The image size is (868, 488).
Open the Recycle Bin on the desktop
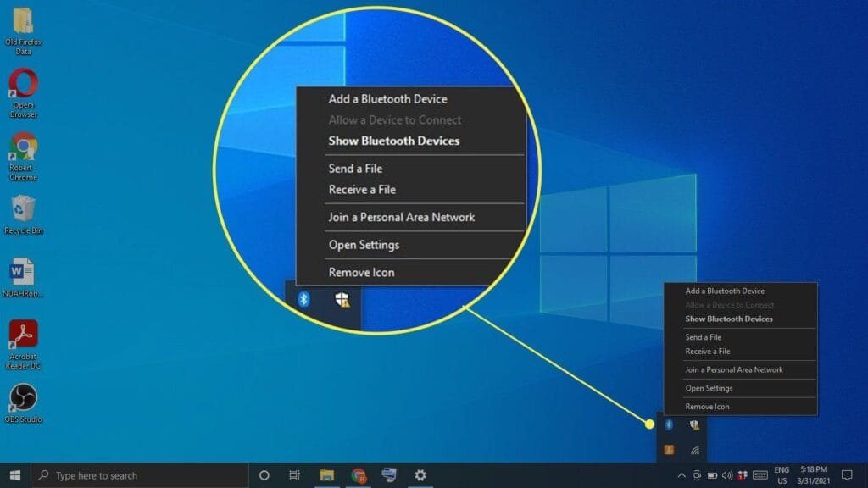click(x=24, y=208)
